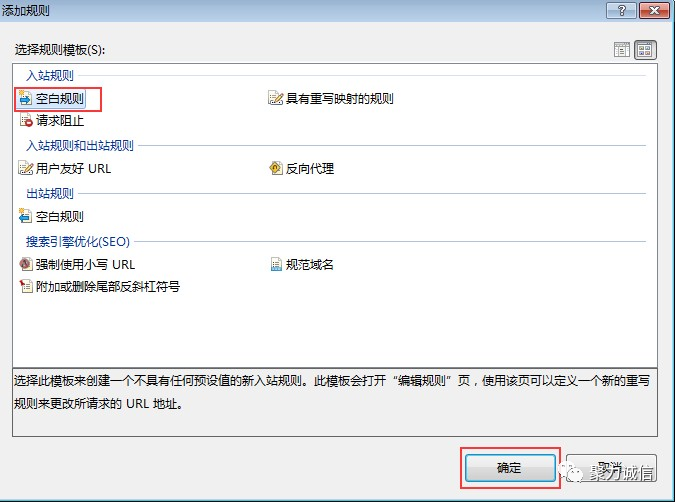Click the 入站规则和出站规则 group header
This screenshot has width=675, height=502.
click(80, 146)
